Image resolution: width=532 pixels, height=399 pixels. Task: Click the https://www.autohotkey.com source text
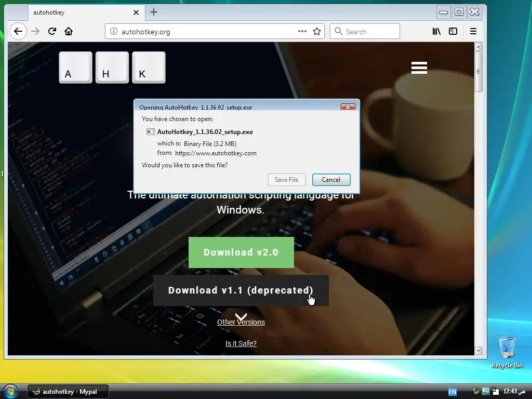(216, 153)
